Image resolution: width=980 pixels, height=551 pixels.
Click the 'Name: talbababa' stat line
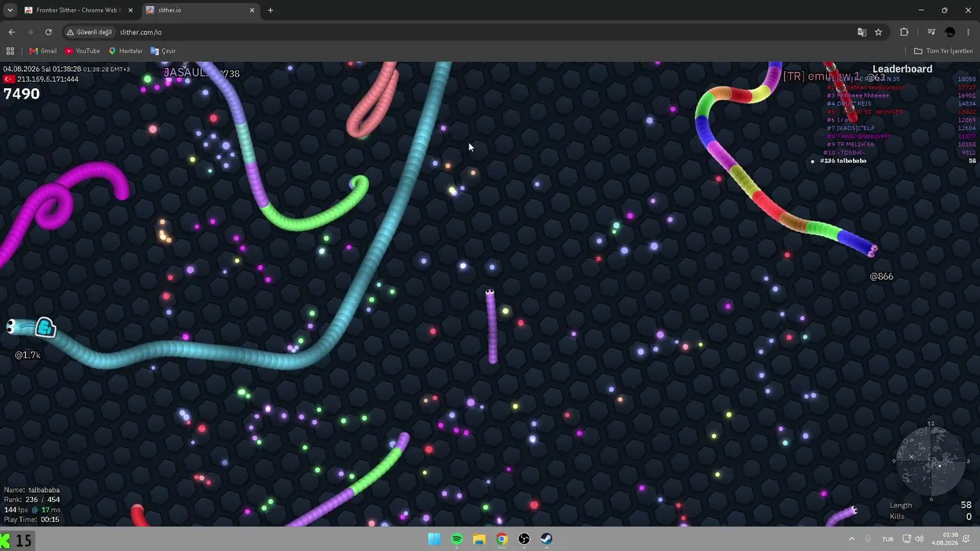point(31,490)
